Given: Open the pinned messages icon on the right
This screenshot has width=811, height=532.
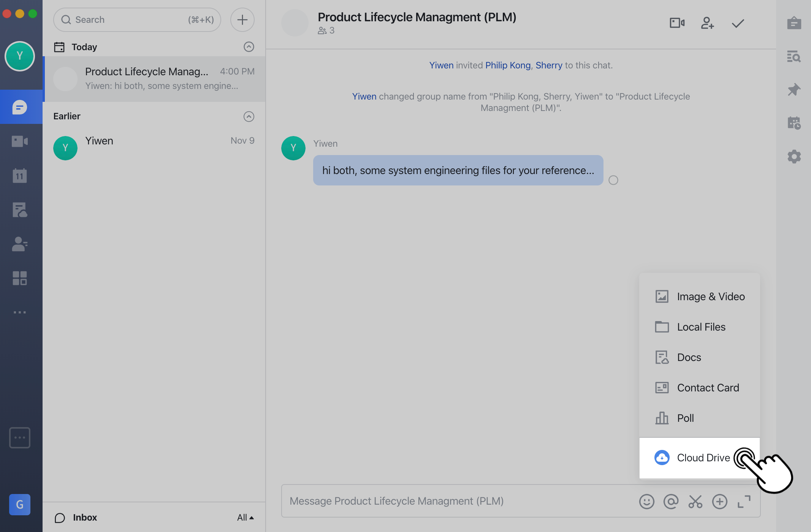Looking at the screenshot, I should 794,90.
